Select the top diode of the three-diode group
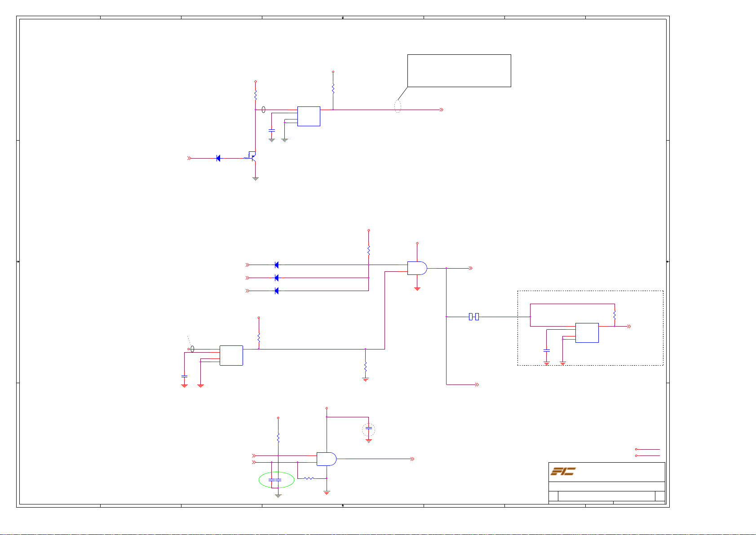 276,265
